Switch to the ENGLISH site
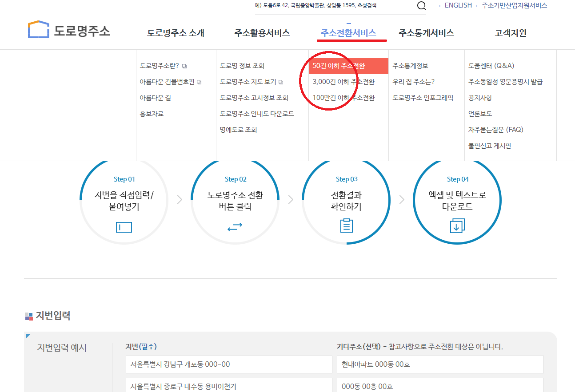This screenshot has height=392, width=575. coord(458,5)
